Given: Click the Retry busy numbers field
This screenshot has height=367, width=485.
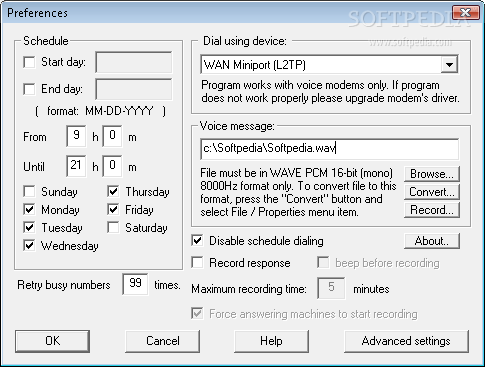Looking at the screenshot, I should pyautogui.click(x=135, y=284).
